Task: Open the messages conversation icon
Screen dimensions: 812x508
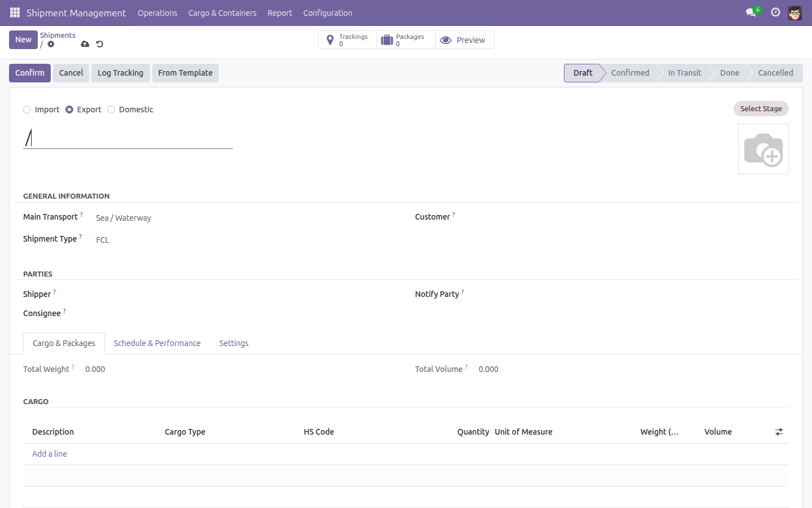Action: pyautogui.click(x=751, y=12)
